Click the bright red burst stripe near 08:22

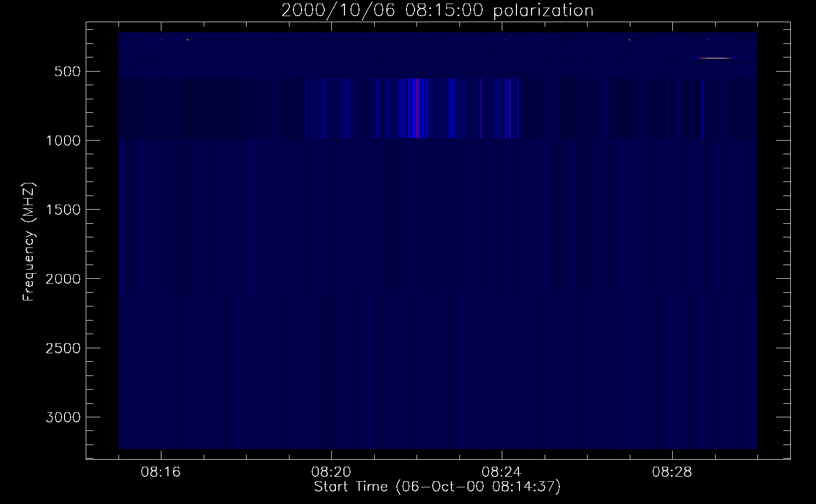coord(417,108)
